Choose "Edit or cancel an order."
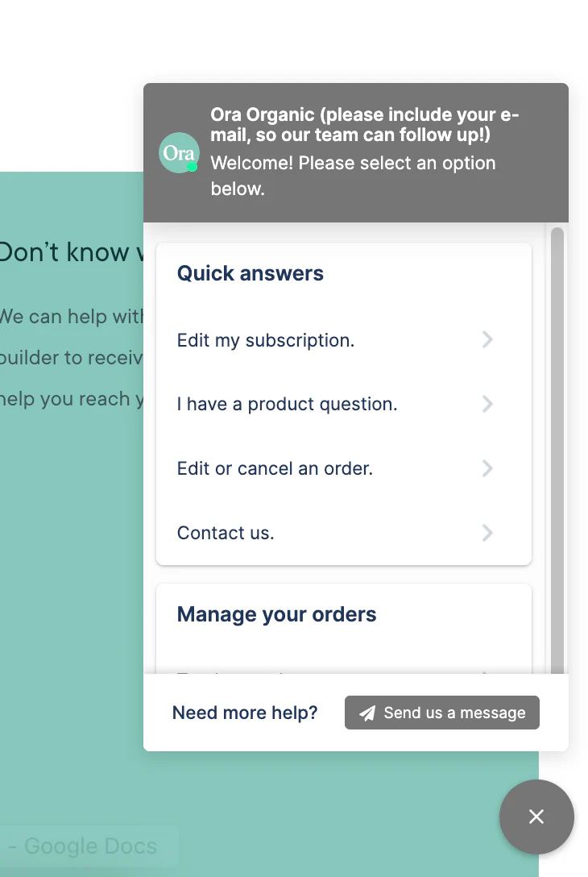The image size is (588, 877). pos(275,468)
